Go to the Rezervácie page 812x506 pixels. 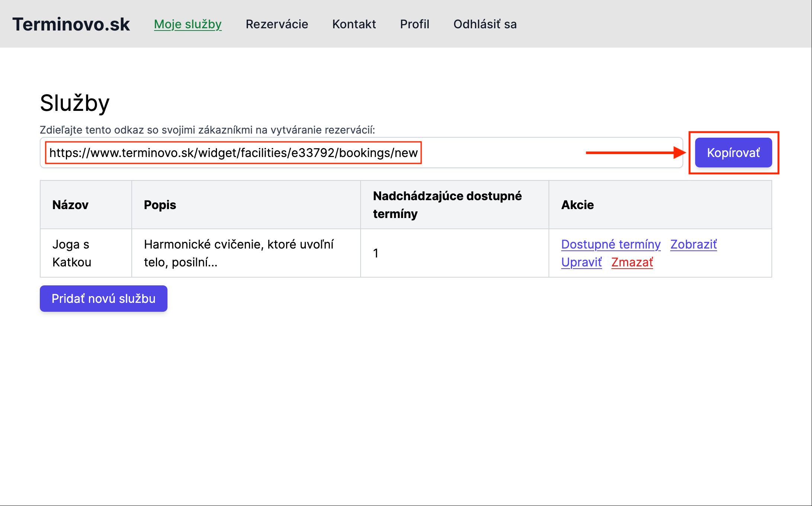tap(277, 24)
